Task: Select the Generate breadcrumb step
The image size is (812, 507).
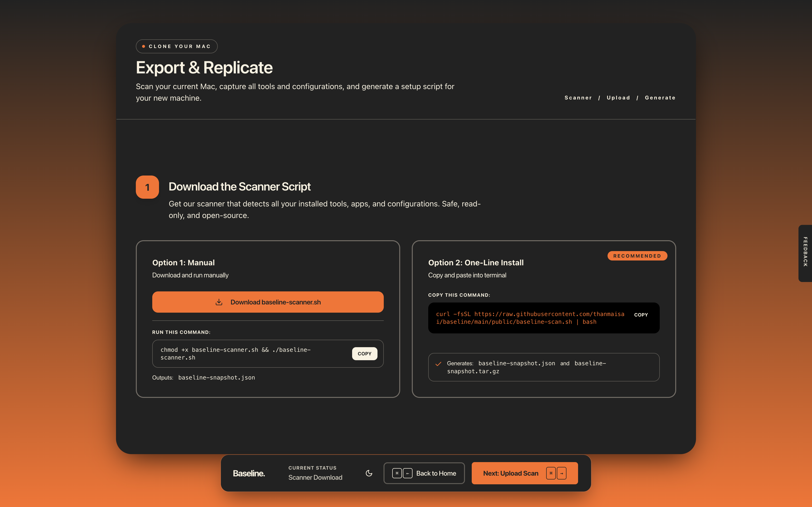Action: click(x=660, y=98)
